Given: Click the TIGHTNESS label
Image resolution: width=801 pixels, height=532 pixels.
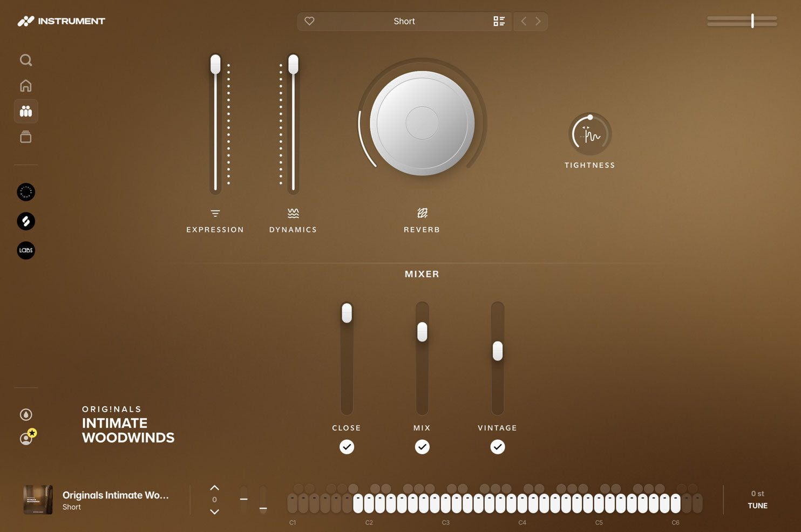Looking at the screenshot, I should pyautogui.click(x=590, y=165).
